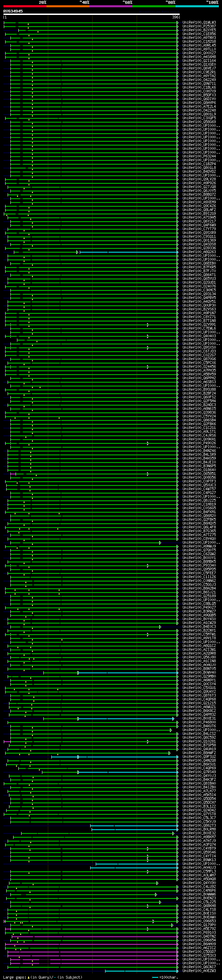This screenshot has height=980, width=222.
Task: Select the UniRef100_A7TZ75 label
Action: point(199,535)
